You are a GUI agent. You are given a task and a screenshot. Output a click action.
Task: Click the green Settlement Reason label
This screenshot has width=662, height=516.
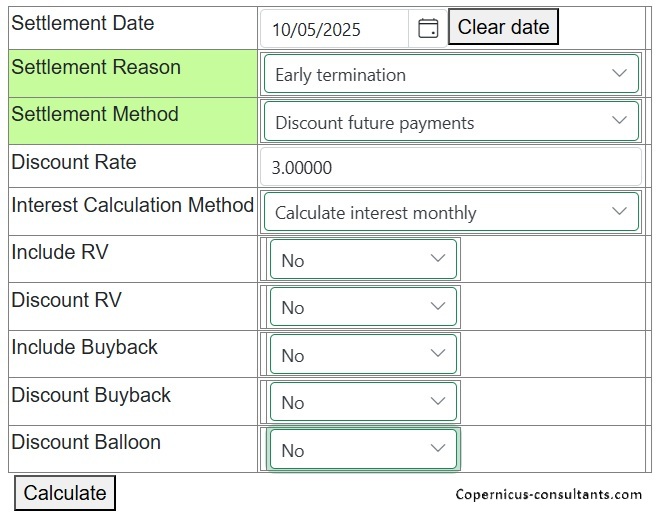click(96, 68)
